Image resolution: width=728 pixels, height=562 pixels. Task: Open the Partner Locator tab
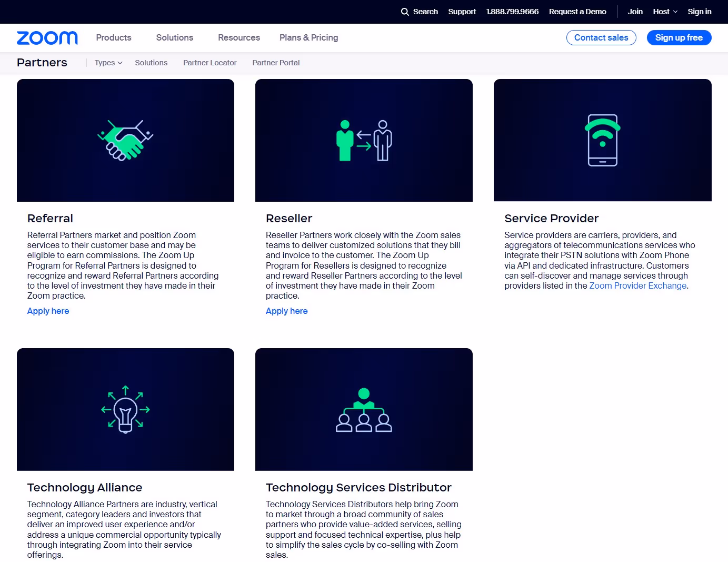tap(210, 63)
